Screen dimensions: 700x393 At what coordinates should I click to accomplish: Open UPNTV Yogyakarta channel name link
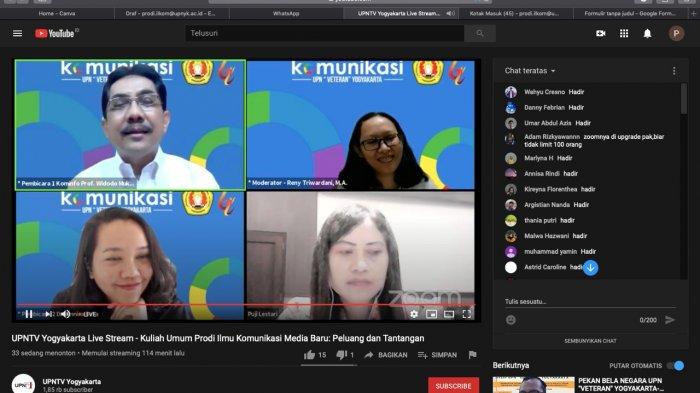pos(71,381)
